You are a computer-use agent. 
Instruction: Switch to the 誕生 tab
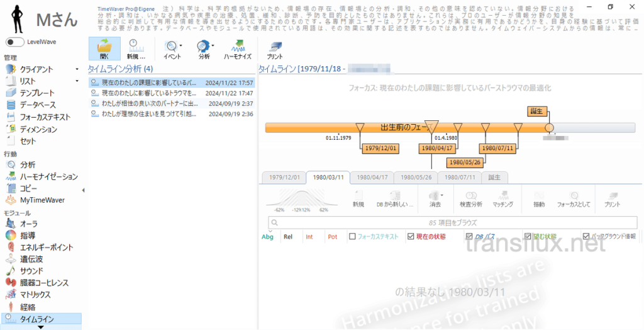coord(494,178)
